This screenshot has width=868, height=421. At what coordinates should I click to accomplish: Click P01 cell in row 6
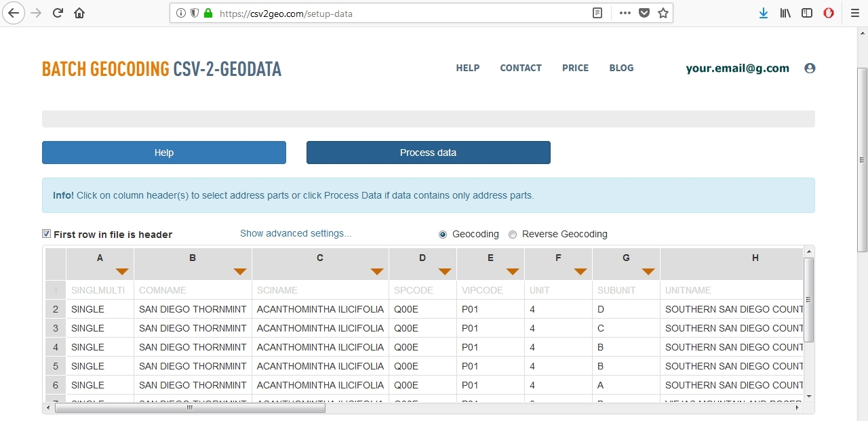coord(490,385)
